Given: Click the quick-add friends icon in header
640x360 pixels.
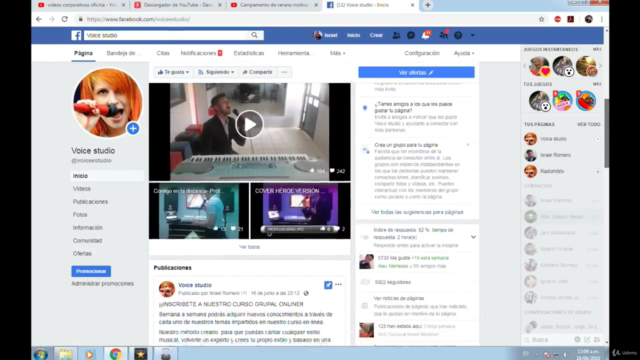Looking at the screenshot, I should pos(444,36).
